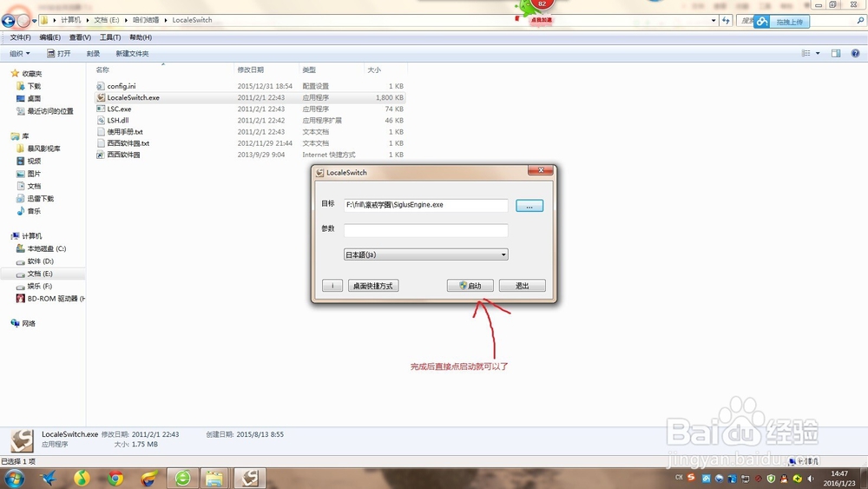Viewport: 868px width, 489px height.
Task: Select 最近访问的位置 in sidebar
Action: [x=49, y=111]
